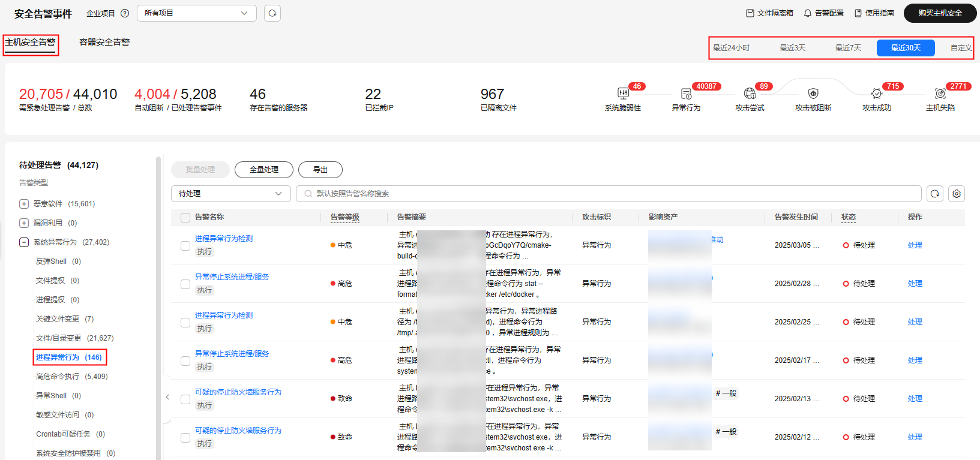Click the enterprise project help question icon
The width and height of the screenshot is (980, 460).
(125, 13)
